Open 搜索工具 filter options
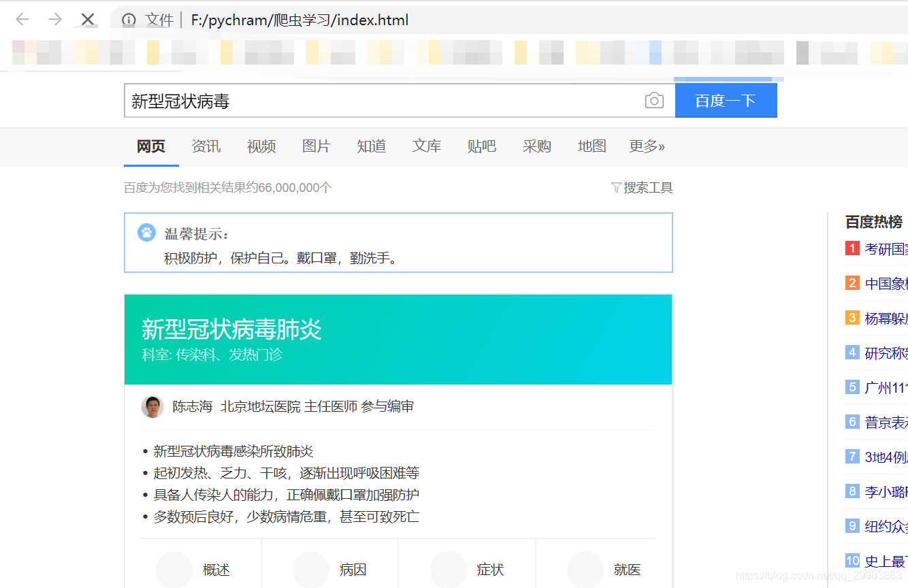Image resolution: width=908 pixels, height=588 pixels. [649, 188]
